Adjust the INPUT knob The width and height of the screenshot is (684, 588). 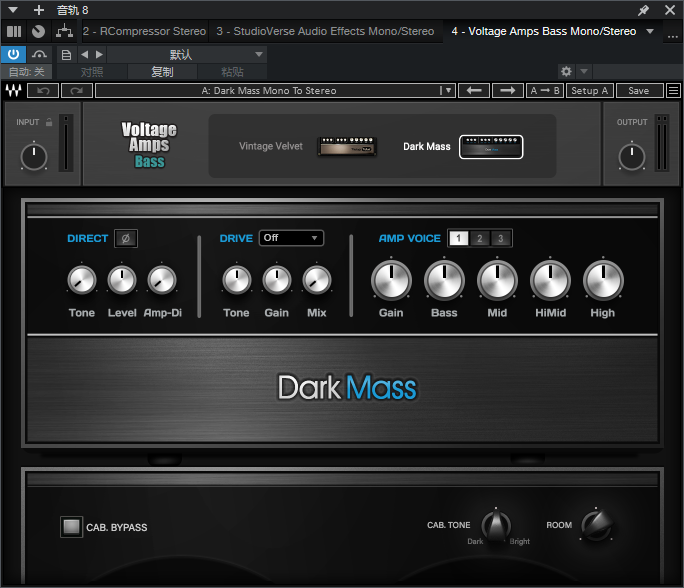pyautogui.click(x=34, y=157)
